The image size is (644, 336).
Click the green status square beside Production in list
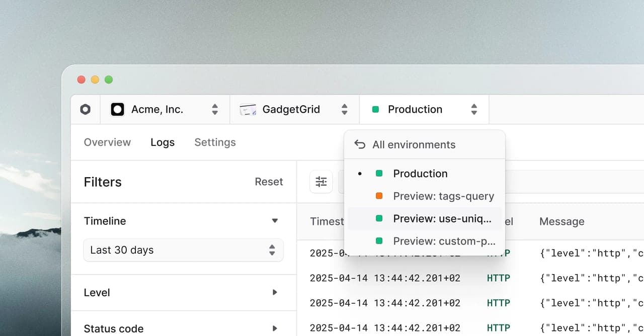(x=379, y=174)
